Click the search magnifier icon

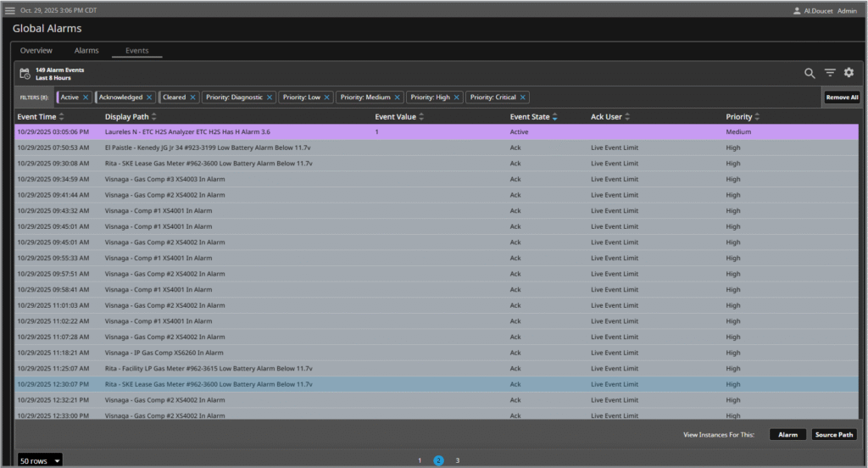[810, 73]
